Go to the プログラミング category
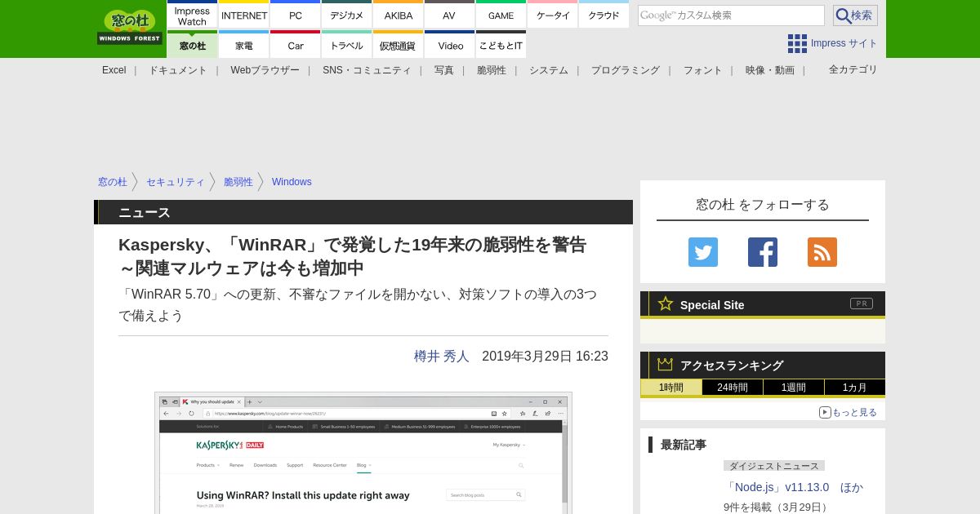The width and height of the screenshot is (980, 514). [x=626, y=70]
